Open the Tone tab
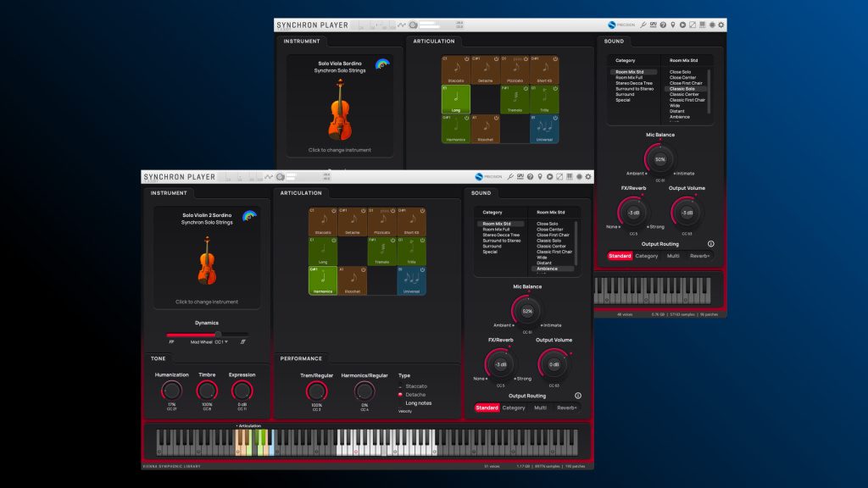 point(159,358)
